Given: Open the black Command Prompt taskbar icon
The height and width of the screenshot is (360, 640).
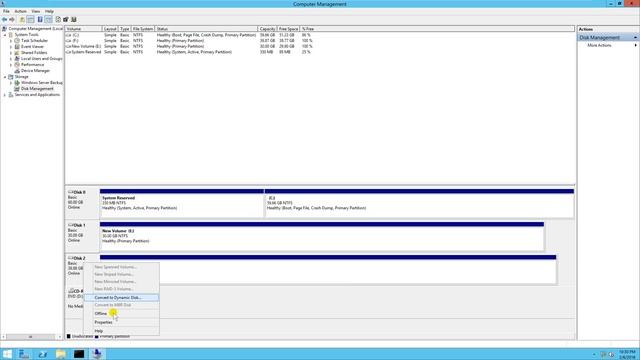Looking at the screenshot, I should click(x=79, y=354).
